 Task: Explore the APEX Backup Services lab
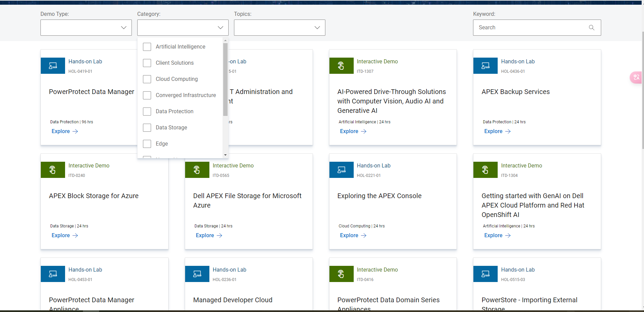497,131
